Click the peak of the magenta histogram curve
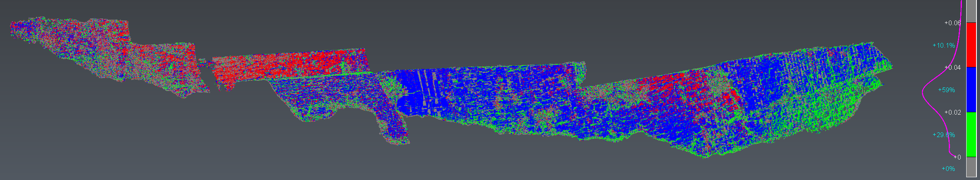 tap(923, 93)
